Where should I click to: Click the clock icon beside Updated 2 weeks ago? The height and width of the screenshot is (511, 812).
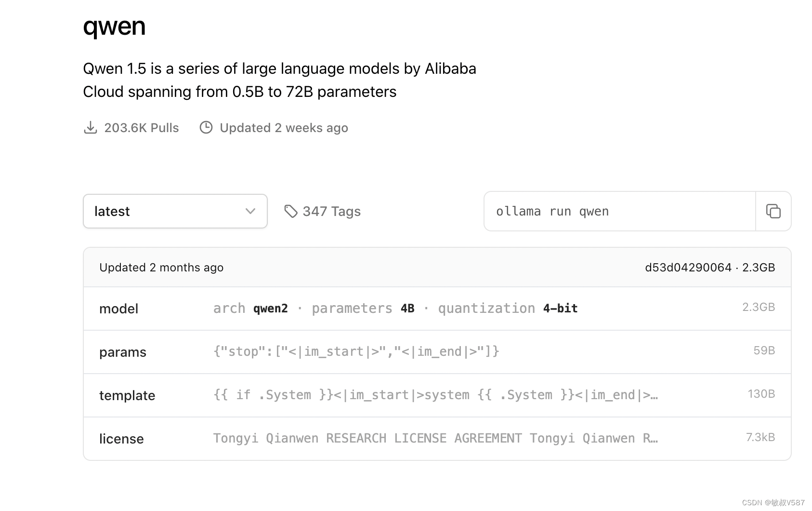[206, 127]
